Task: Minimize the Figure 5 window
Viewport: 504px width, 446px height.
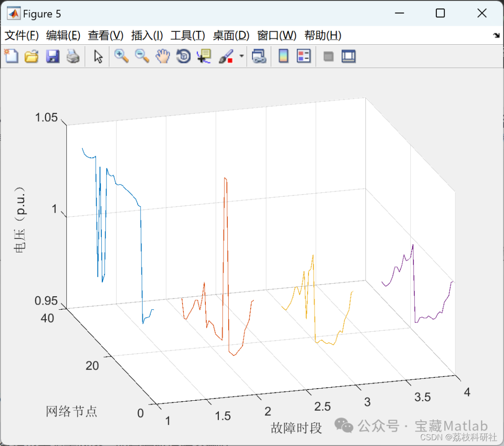Action: tap(399, 13)
